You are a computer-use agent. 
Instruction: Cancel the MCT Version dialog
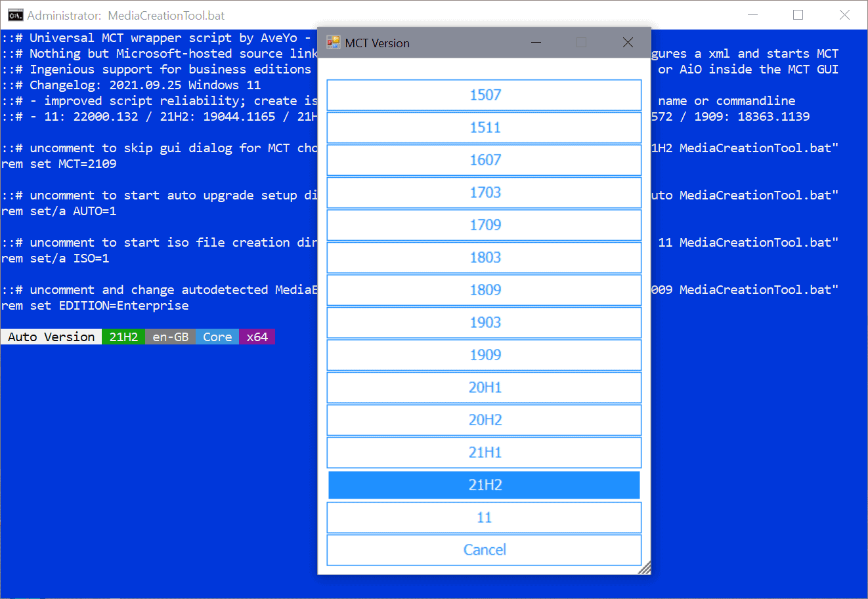(x=484, y=550)
